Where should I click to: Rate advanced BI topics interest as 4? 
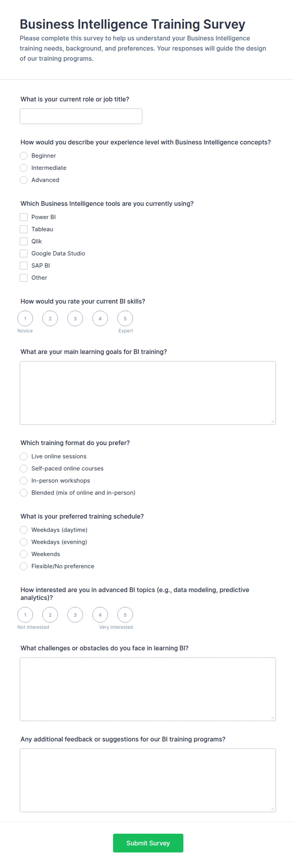point(100,615)
